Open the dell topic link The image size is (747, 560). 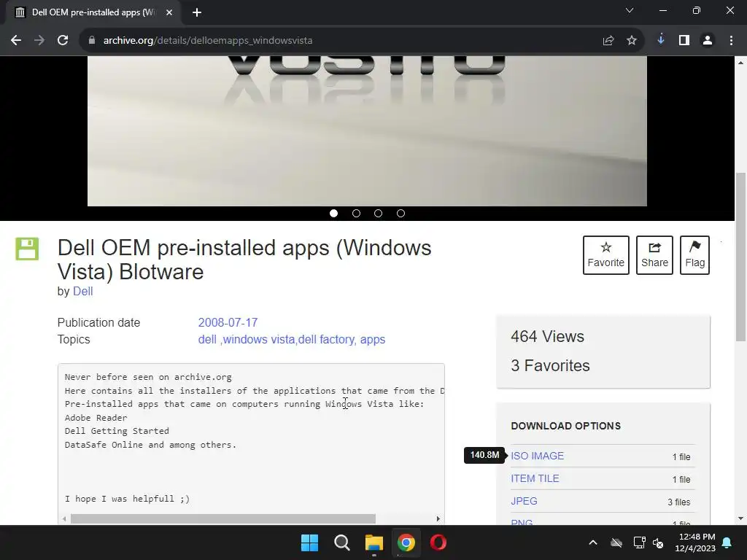point(207,340)
